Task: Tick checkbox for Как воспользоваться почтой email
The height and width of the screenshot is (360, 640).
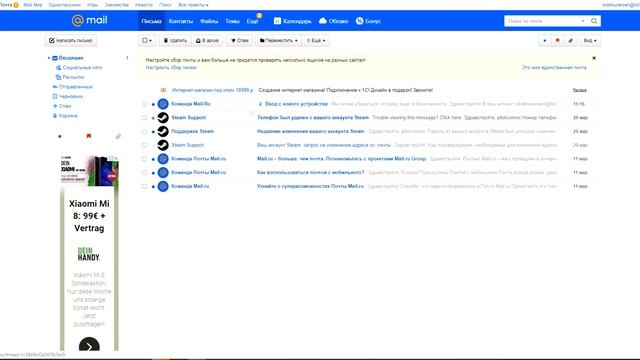Action: pyautogui.click(x=144, y=172)
